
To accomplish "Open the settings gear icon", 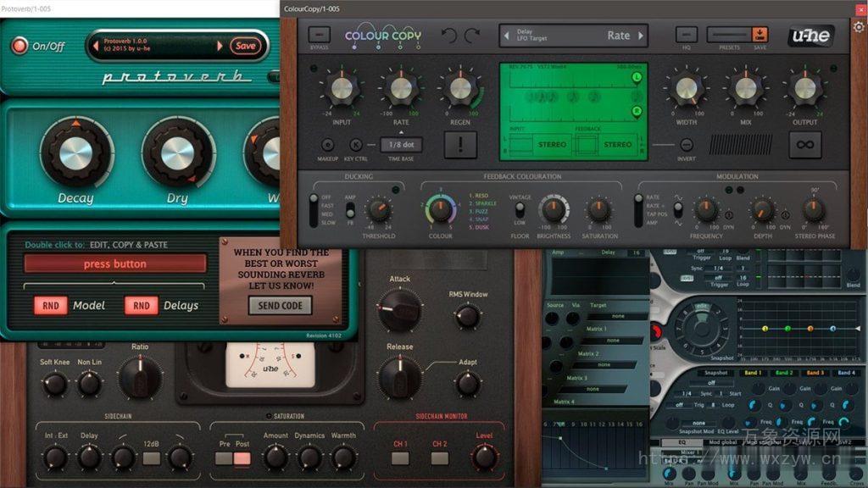I will 859,27.
